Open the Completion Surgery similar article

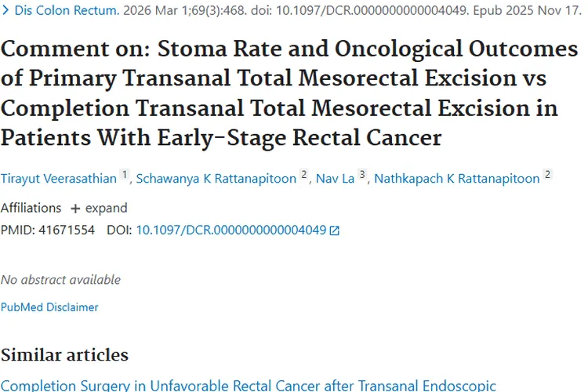click(248, 385)
